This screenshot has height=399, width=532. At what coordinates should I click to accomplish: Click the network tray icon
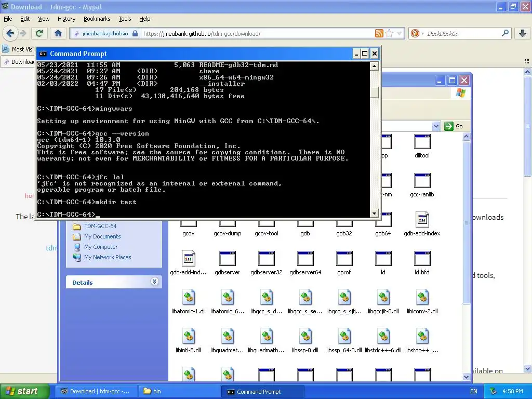pos(493,391)
